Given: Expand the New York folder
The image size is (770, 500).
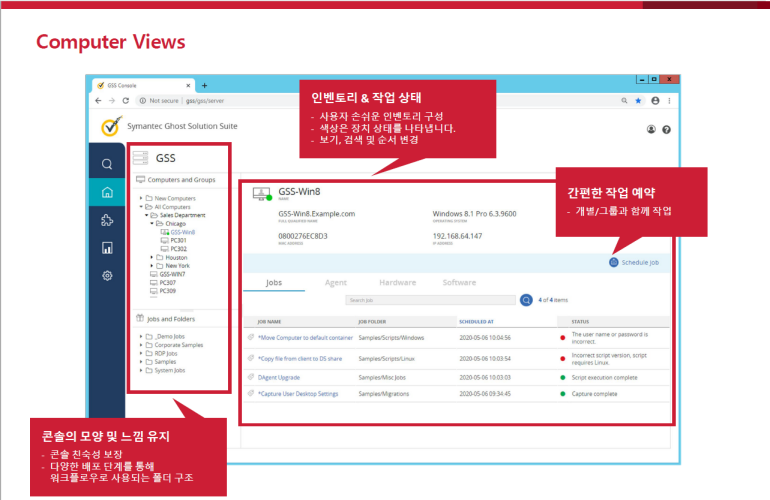Looking at the screenshot, I should point(152,266).
